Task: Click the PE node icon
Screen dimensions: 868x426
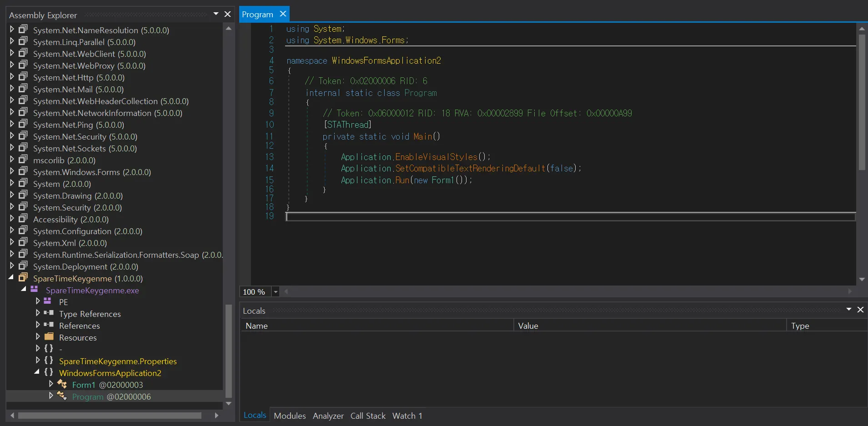Action: click(47, 301)
